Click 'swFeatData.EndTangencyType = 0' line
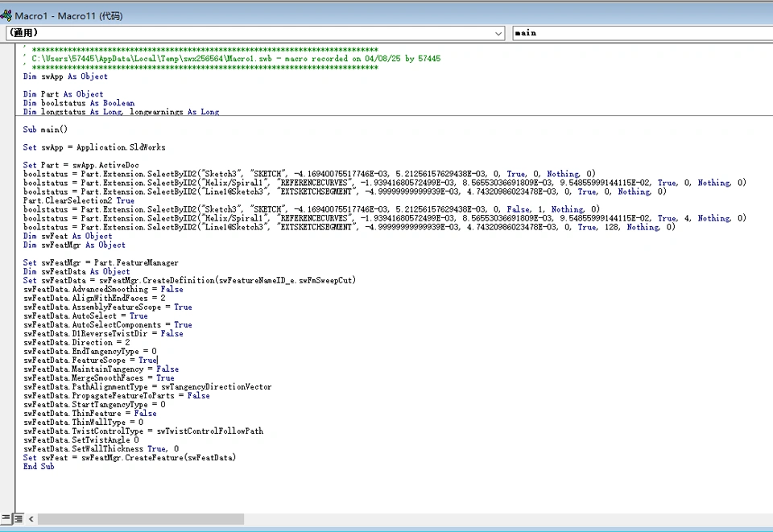This screenshot has height=532, width=773. (x=89, y=351)
